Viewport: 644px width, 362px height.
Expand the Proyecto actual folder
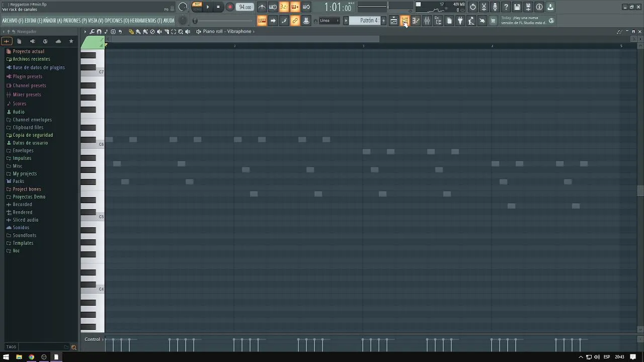[29, 51]
